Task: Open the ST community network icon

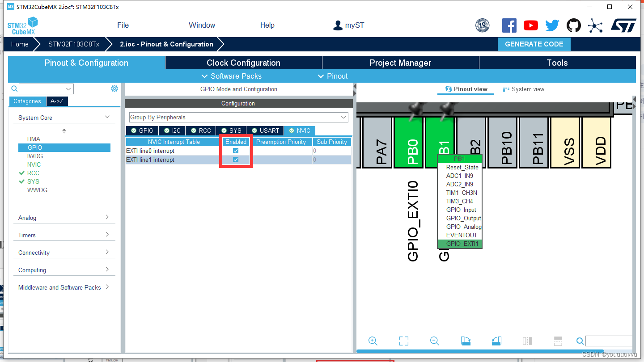Action: 595,25
